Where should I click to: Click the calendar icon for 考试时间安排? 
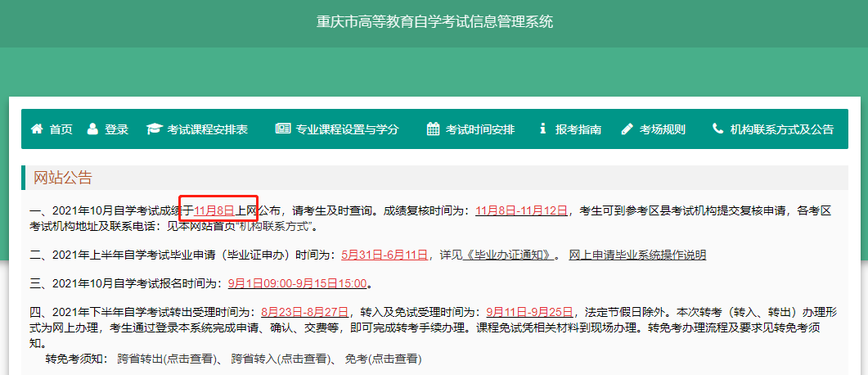pos(433,129)
